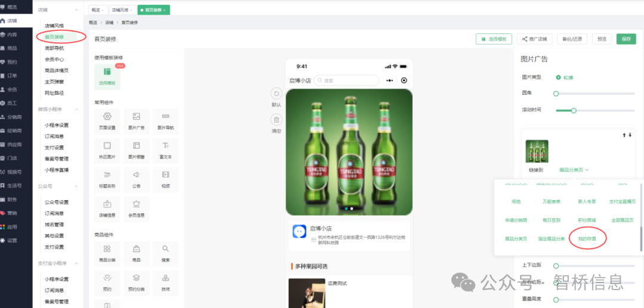Open 订单 in the dark sidebar

coord(11,76)
